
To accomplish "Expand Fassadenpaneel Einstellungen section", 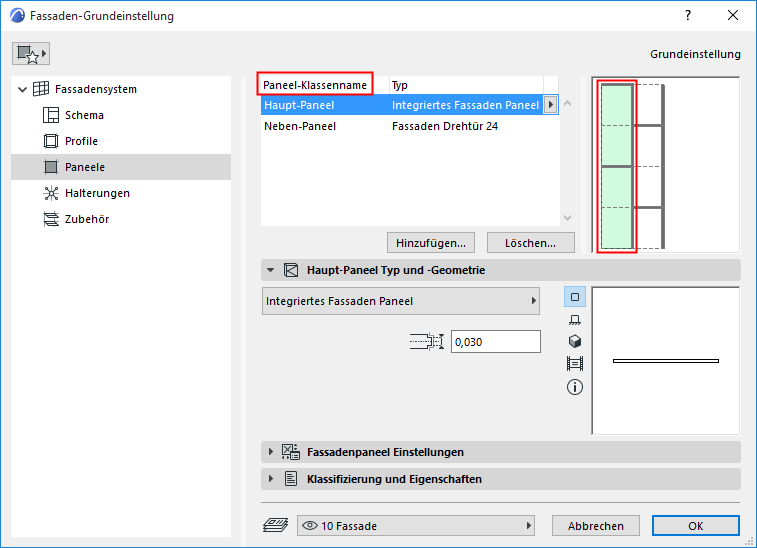I will pyautogui.click(x=270, y=452).
